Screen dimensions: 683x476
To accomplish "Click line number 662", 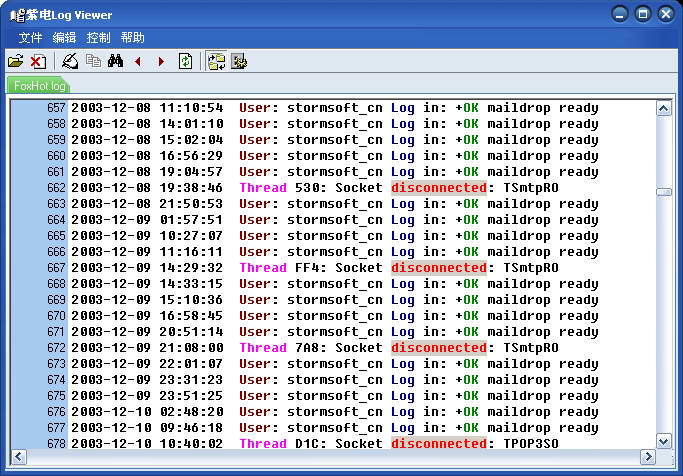I will [56, 188].
